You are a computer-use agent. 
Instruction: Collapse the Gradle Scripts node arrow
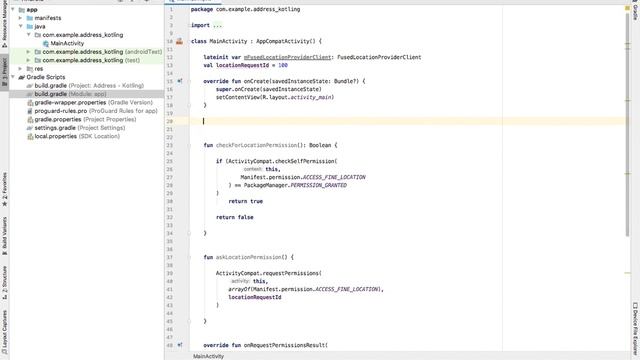coord(13,77)
